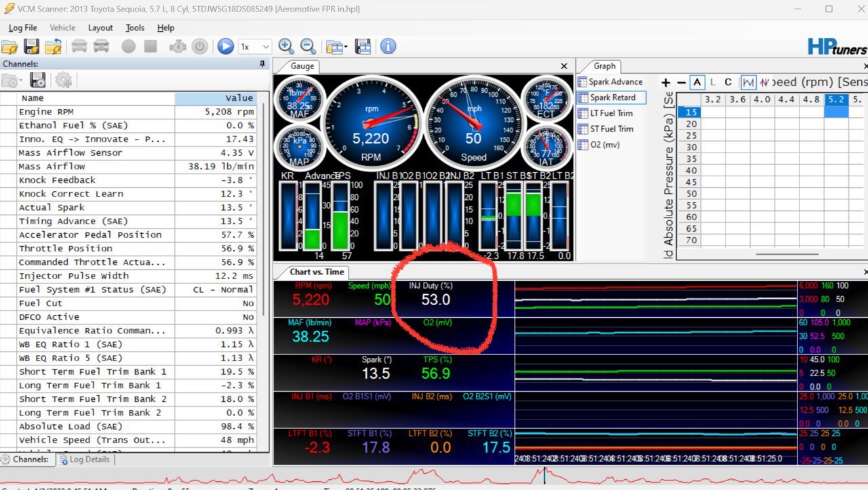Open the Vehicle menu
Viewport: 868px width, 490px height.
(x=62, y=28)
